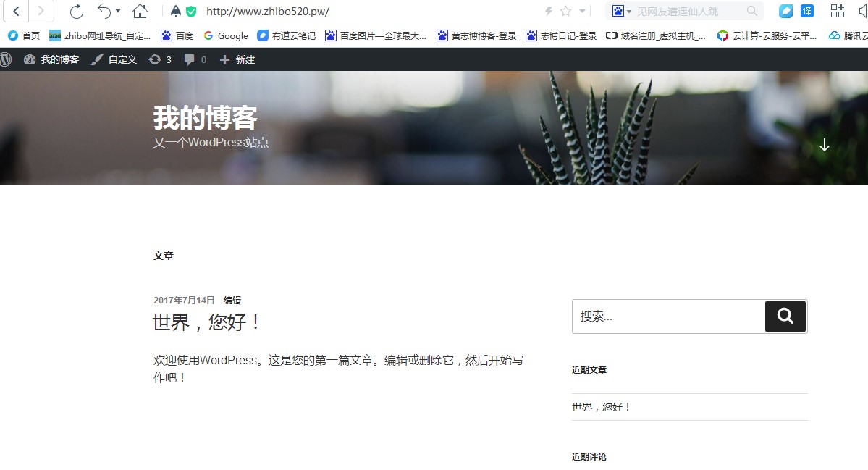Open the extensions grid icon
Viewport: 868px width, 470px height.
[837, 11]
